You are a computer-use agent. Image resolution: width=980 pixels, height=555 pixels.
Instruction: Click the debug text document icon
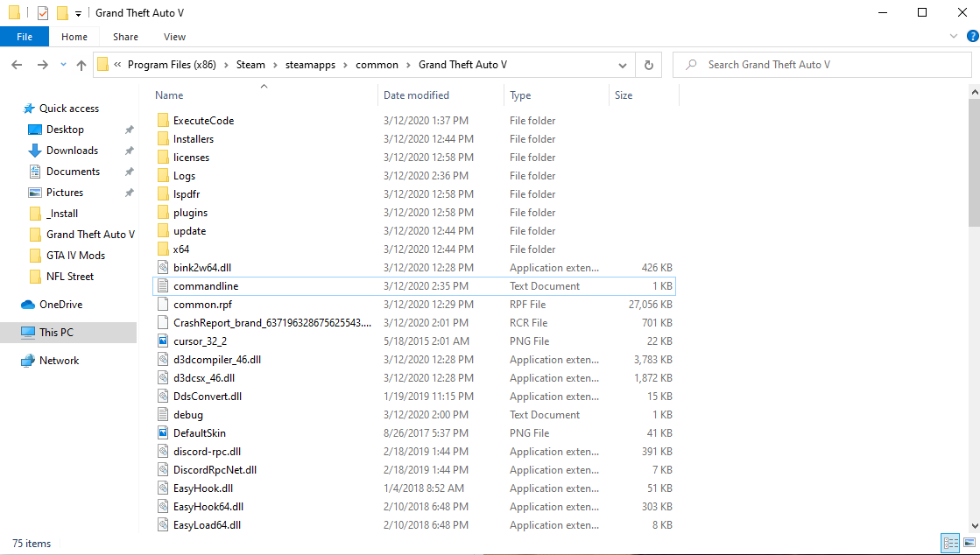tap(163, 415)
